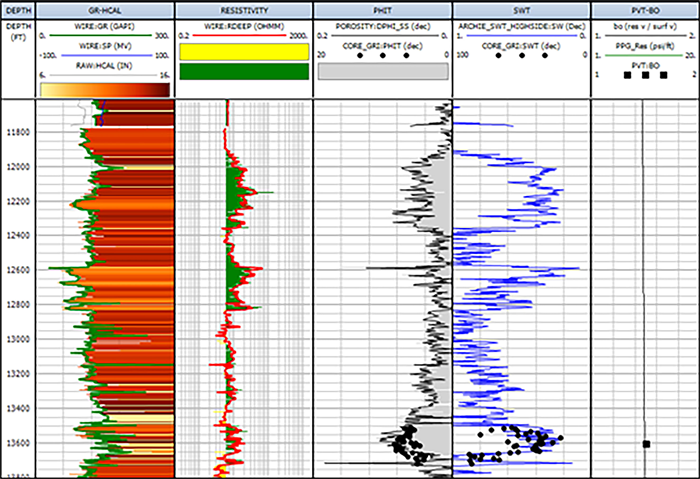
Task: Select the GR-HCAL track header
Action: click(105, 9)
